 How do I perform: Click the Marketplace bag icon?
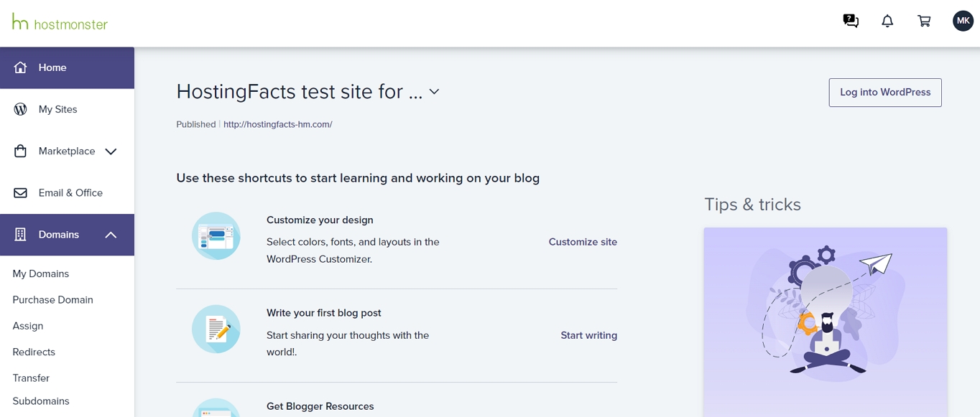click(x=20, y=151)
